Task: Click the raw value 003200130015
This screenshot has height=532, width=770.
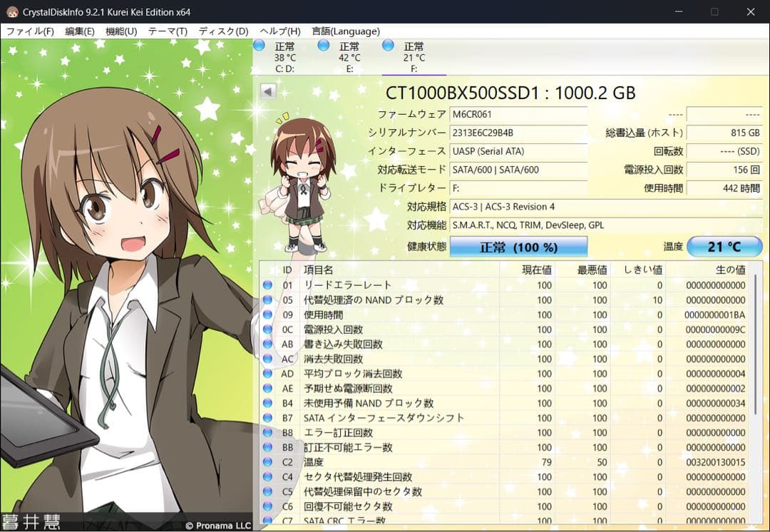Action: (x=716, y=462)
